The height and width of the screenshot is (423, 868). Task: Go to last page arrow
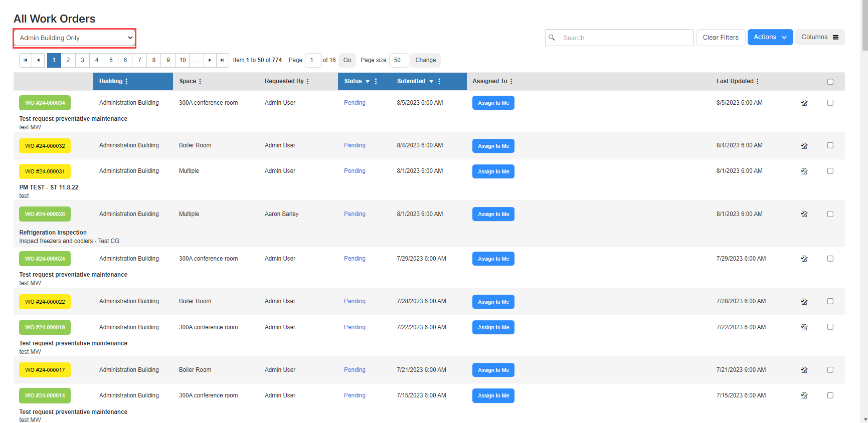(x=222, y=60)
